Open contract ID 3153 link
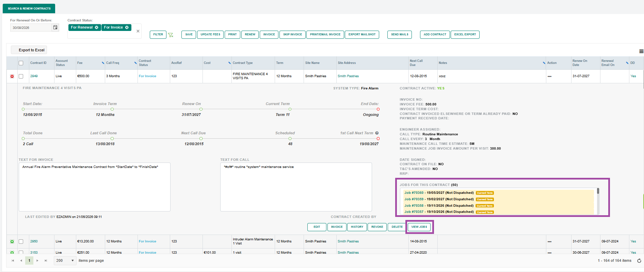The height and width of the screenshot is (272, 644). [34, 253]
